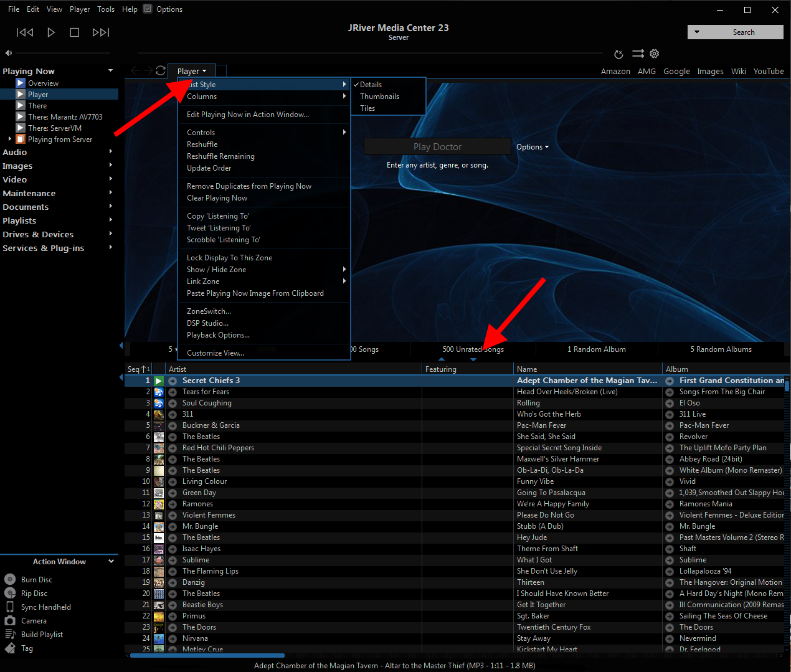Collapse the Action Window panel chevron
The width and height of the screenshot is (791, 672).
click(x=111, y=561)
